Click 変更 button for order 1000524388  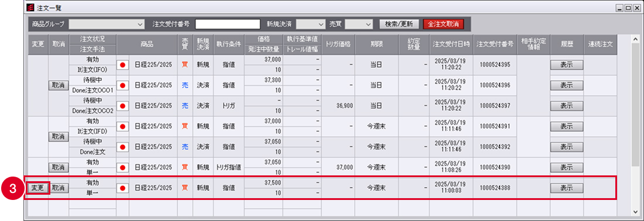(38, 188)
